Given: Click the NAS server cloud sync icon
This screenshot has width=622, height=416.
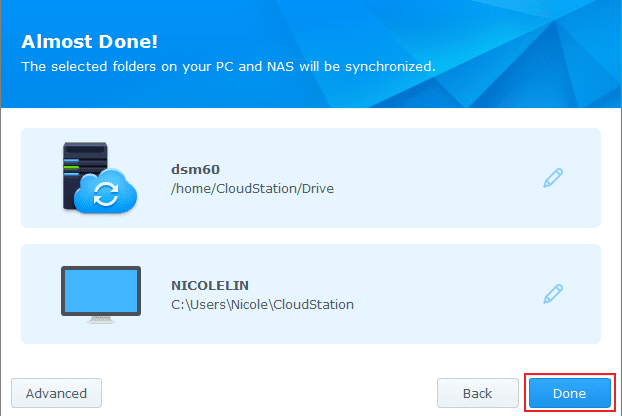Looking at the screenshot, I should coord(100,178).
